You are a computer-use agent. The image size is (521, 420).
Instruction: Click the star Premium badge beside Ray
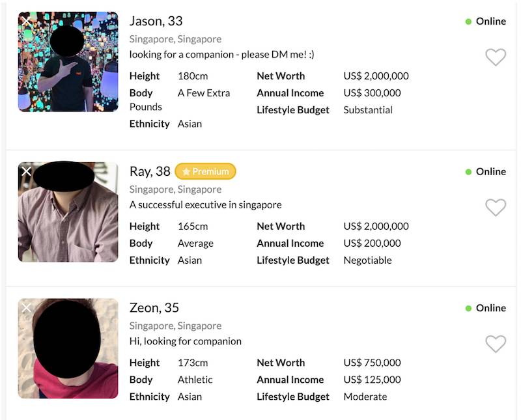pyautogui.click(x=205, y=171)
